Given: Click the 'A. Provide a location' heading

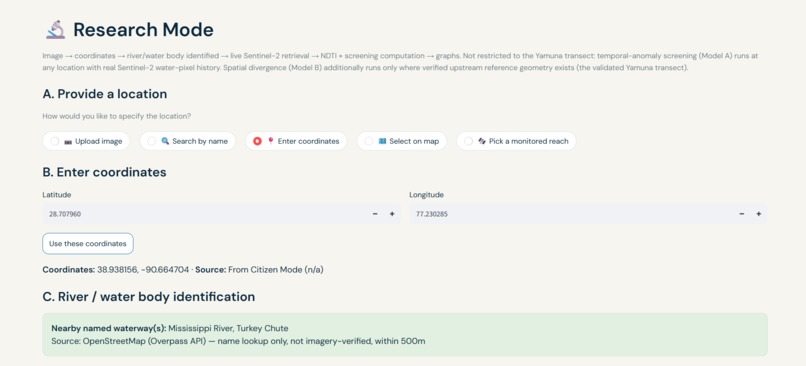Looking at the screenshot, I should click(105, 94).
